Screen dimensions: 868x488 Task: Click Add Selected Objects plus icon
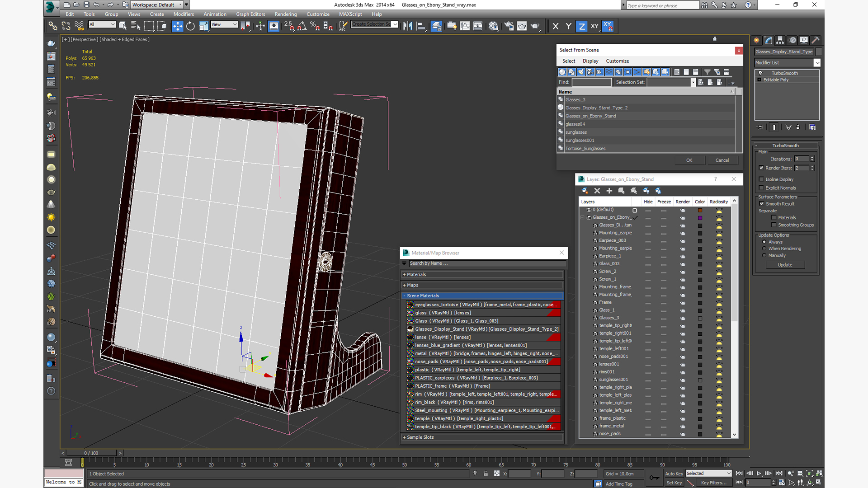(x=609, y=191)
